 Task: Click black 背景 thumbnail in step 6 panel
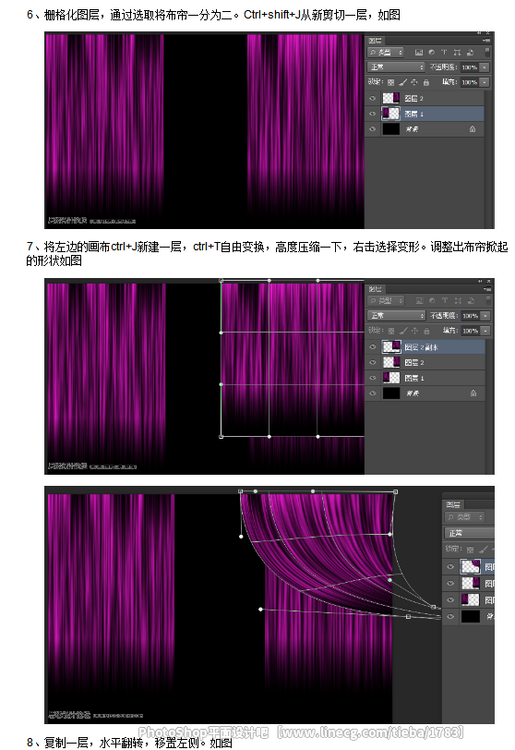coord(391,129)
